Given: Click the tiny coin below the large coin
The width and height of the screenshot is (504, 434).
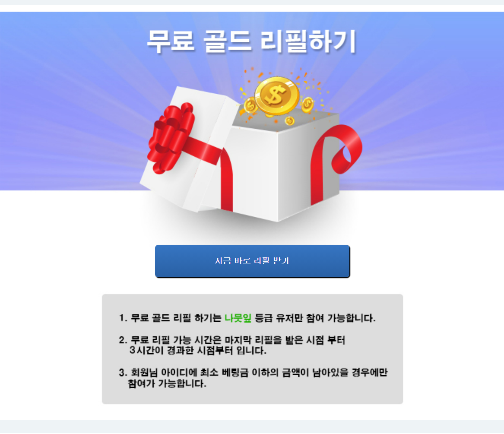Looking at the screenshot, I should coord(290,121).
